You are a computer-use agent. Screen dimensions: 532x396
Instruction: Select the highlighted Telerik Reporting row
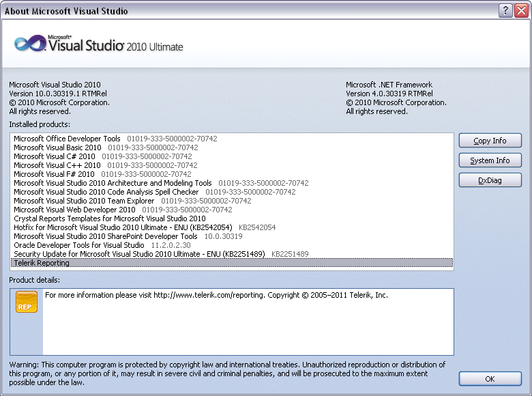[231, 263]
